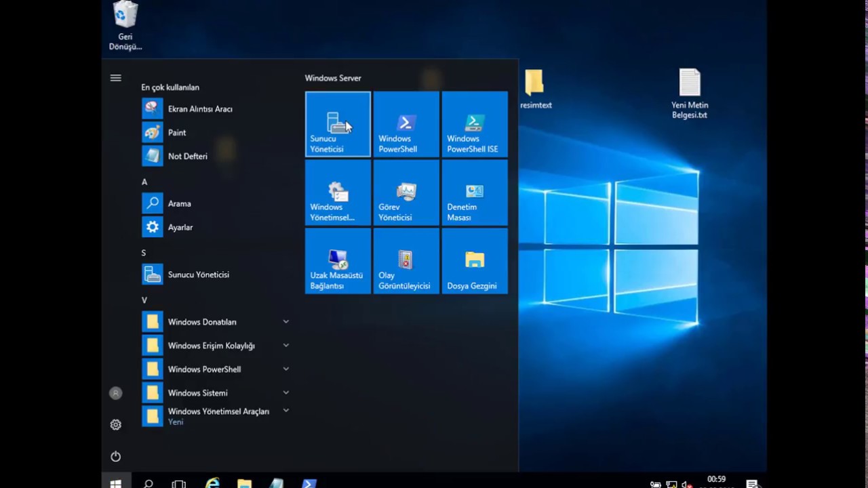Open Sunucu Yöneticisi under letter S list
The width and height of the screenshot is (868, 488).
216,274
